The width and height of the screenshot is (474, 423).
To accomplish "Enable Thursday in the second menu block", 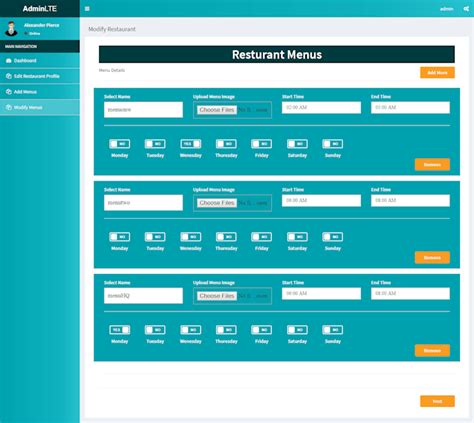I will pyautogui.click(x=226, y=237).
